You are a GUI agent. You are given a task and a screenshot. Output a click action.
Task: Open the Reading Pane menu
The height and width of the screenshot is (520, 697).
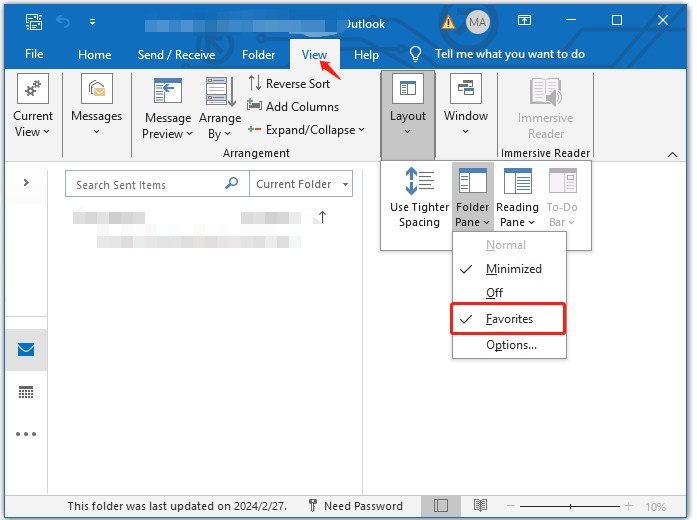(x=517, y=196)
